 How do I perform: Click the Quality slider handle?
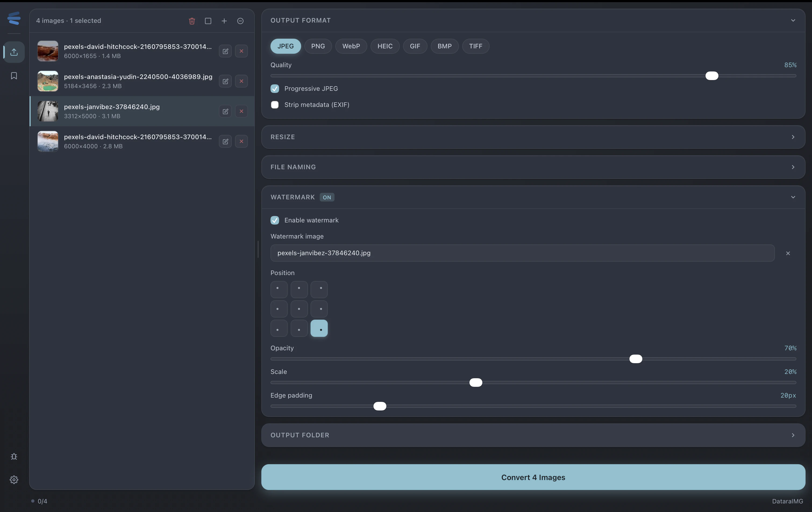[712, 76]
